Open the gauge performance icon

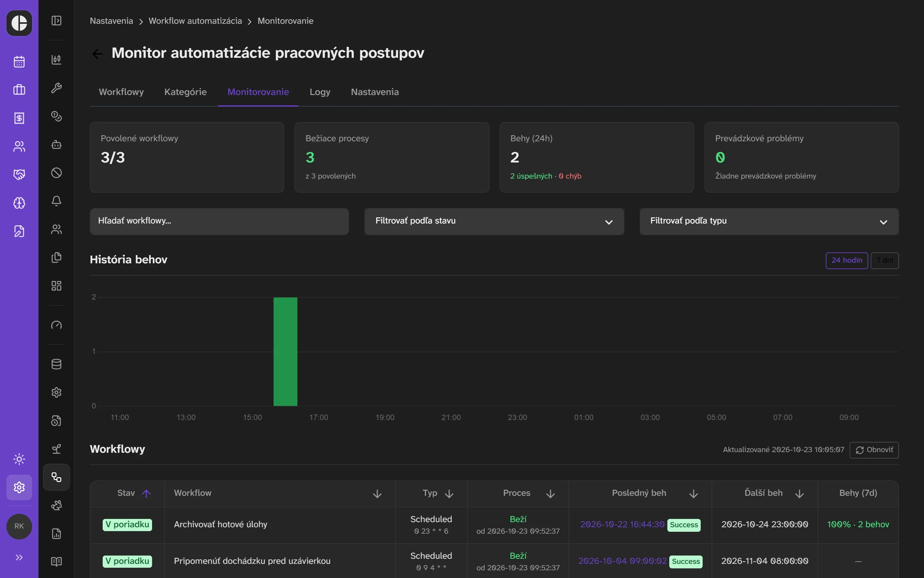pos(56,325)
